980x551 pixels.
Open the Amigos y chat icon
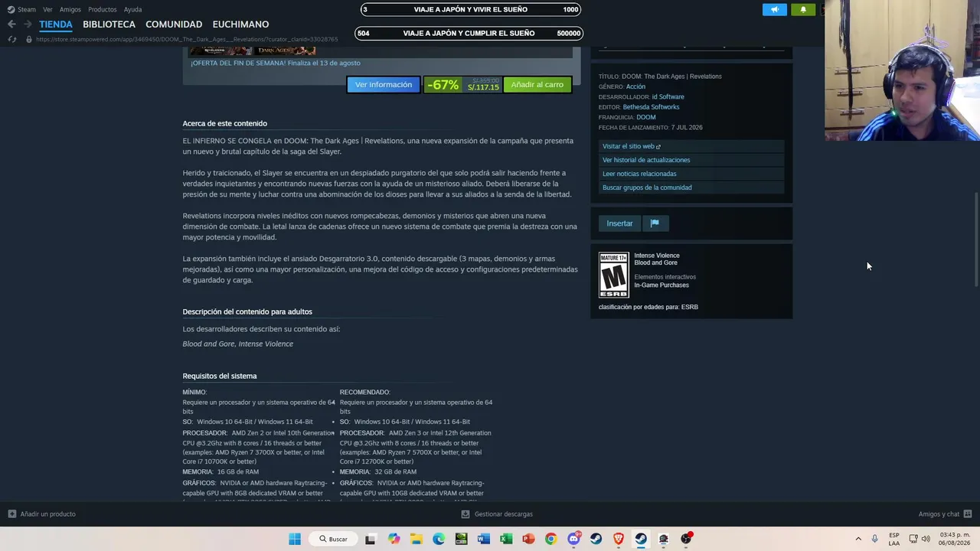coord(968,514)
